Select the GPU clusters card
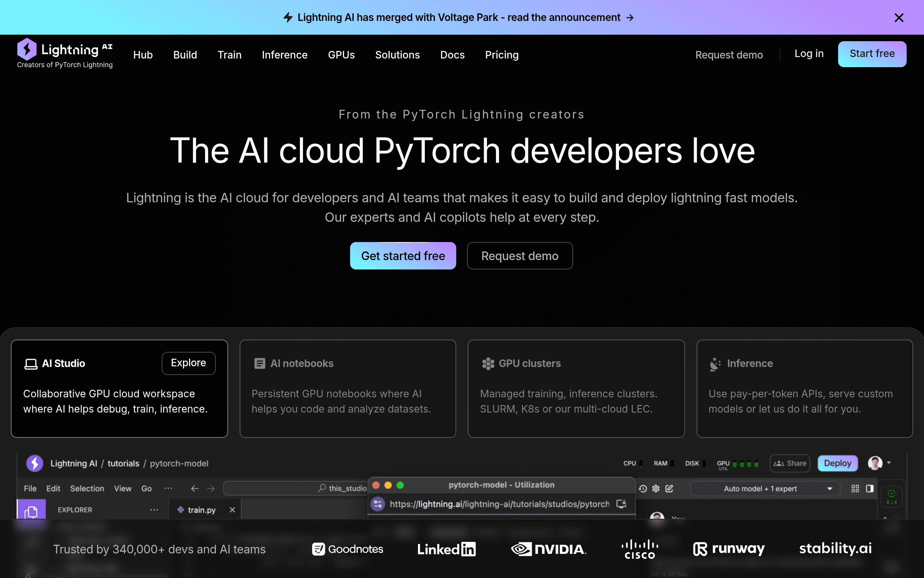The image size is (924, 578). click(x=576, y=388)
